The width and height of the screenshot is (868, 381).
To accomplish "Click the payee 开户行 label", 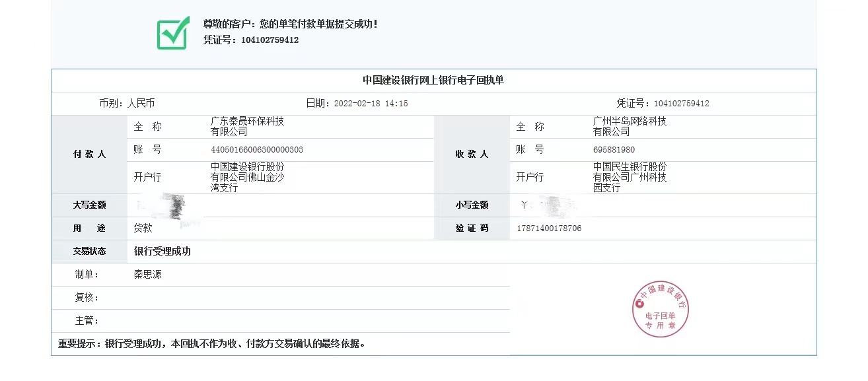I will (x=530, y=178).
